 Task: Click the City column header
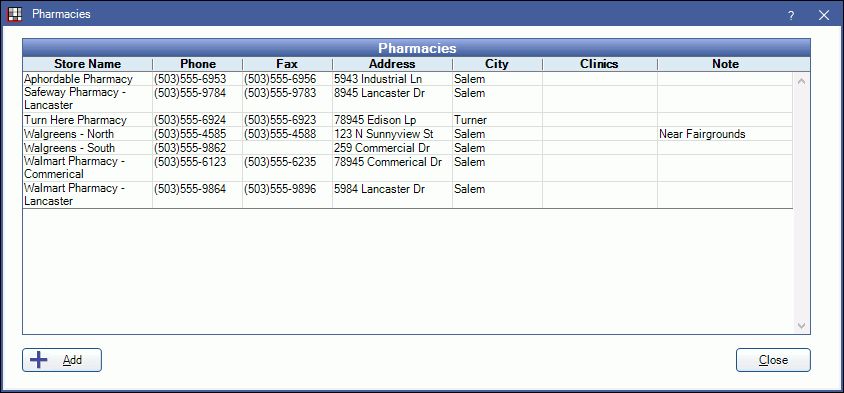(497, 64)
